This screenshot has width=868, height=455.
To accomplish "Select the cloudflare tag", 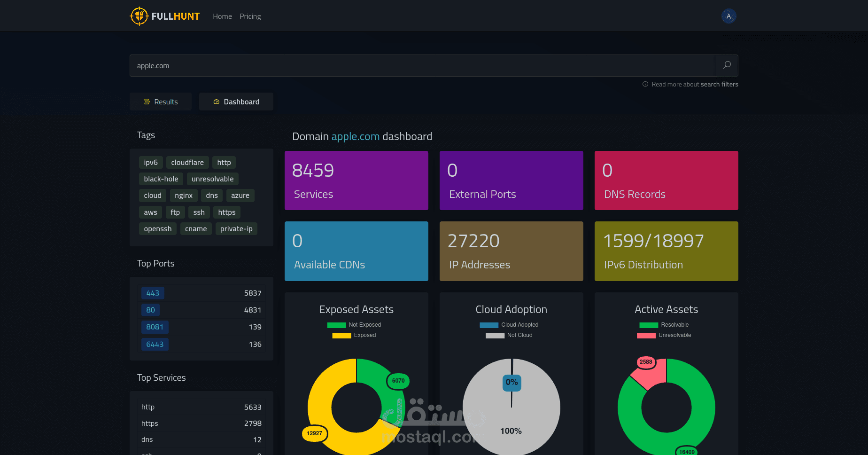I will (187, 163).
